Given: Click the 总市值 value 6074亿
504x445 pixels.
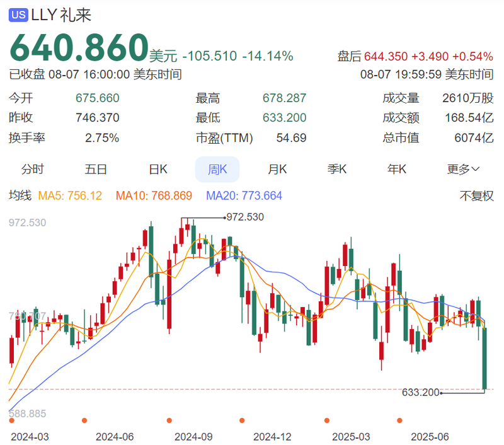Looking at the screenshot, I should point(474,138).
